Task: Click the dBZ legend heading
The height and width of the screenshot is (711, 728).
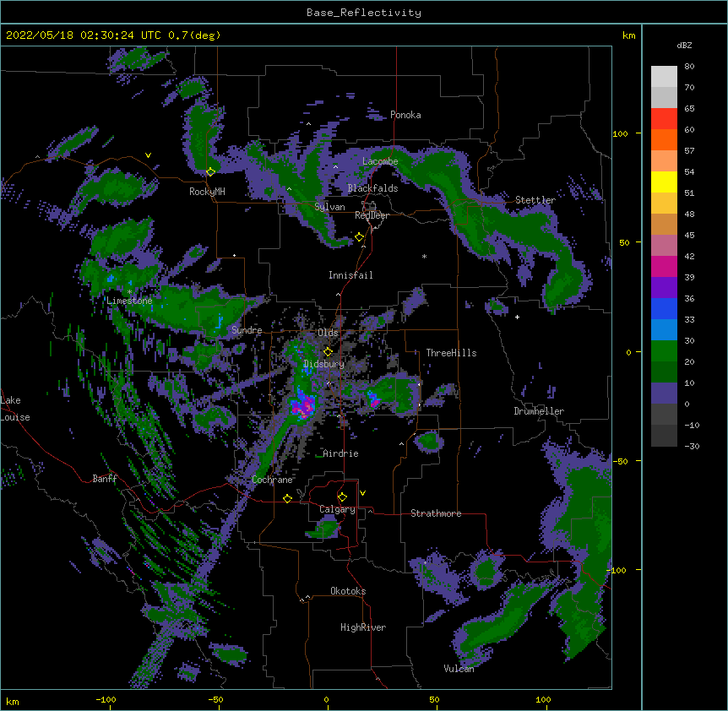Action: (x=684, y=45)
